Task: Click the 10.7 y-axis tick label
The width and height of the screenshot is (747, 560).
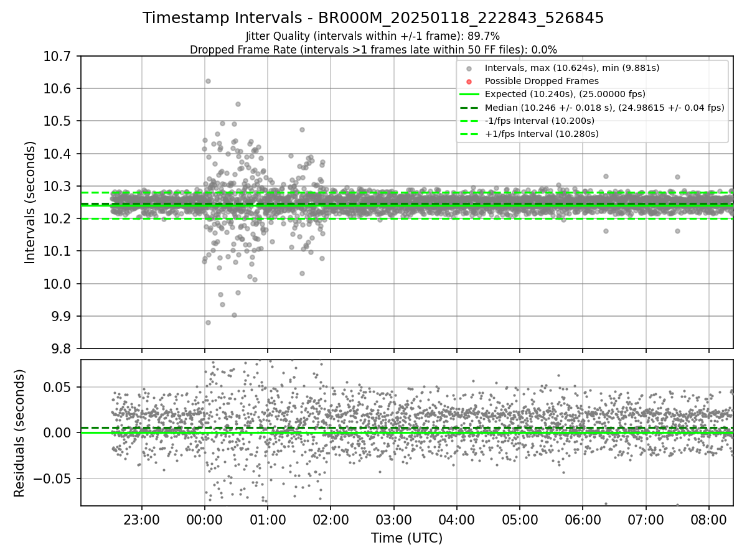Action: [58, 57]
